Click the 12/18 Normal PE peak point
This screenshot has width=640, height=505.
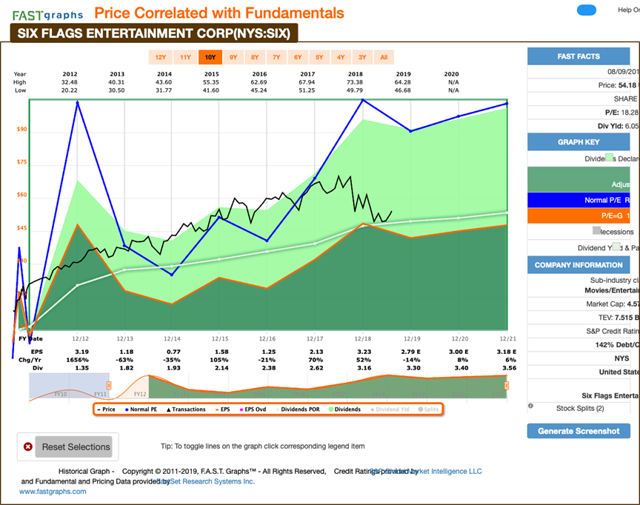(363, 100)
